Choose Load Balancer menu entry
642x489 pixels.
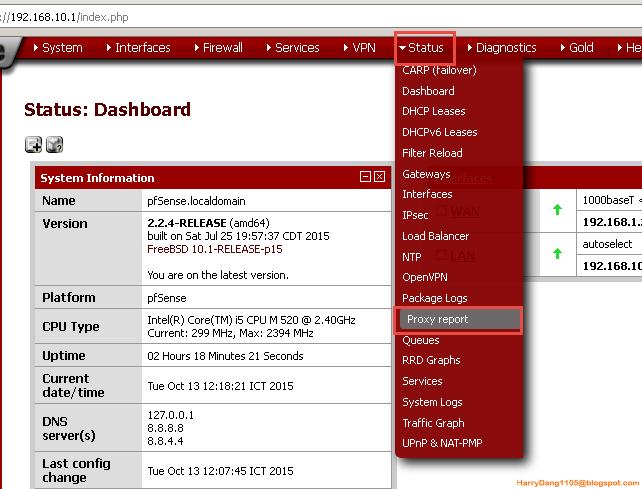point(435,236)
